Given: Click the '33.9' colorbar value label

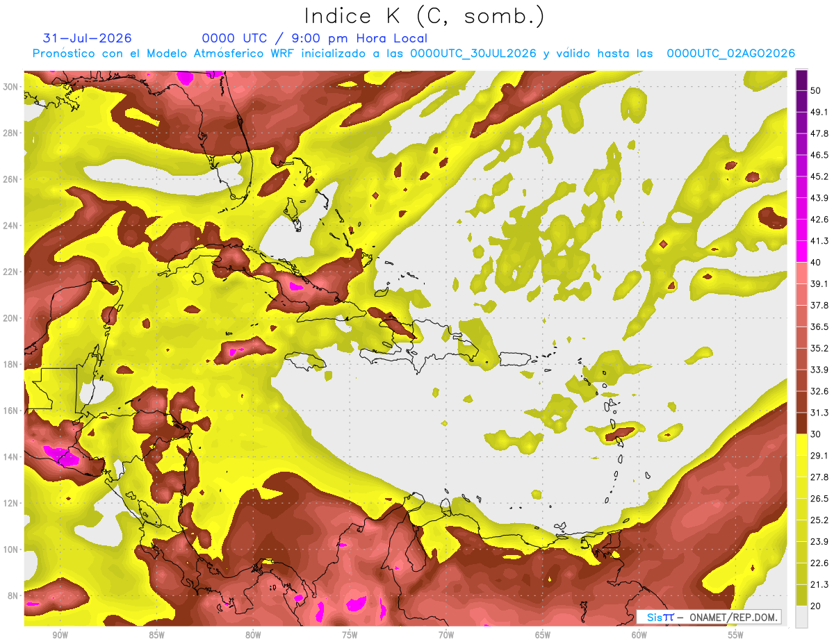Looking at the screenshot, I should [x=819, y=370].
